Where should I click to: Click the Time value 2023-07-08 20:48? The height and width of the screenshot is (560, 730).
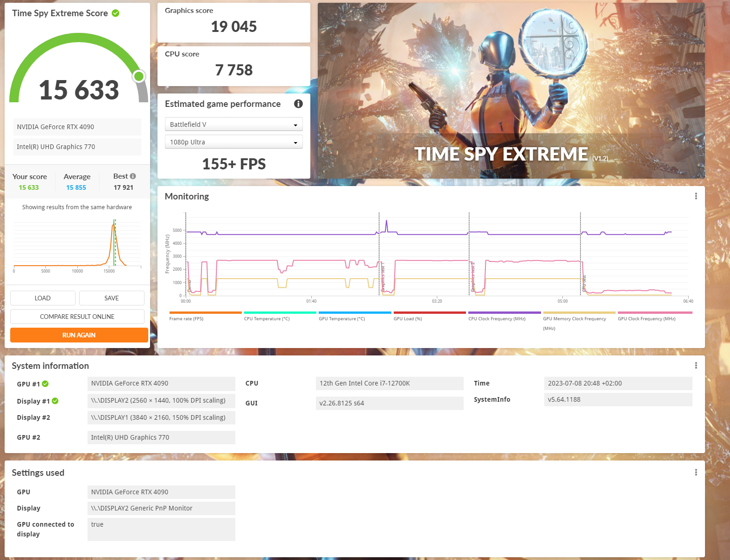(x=618, y=383)
